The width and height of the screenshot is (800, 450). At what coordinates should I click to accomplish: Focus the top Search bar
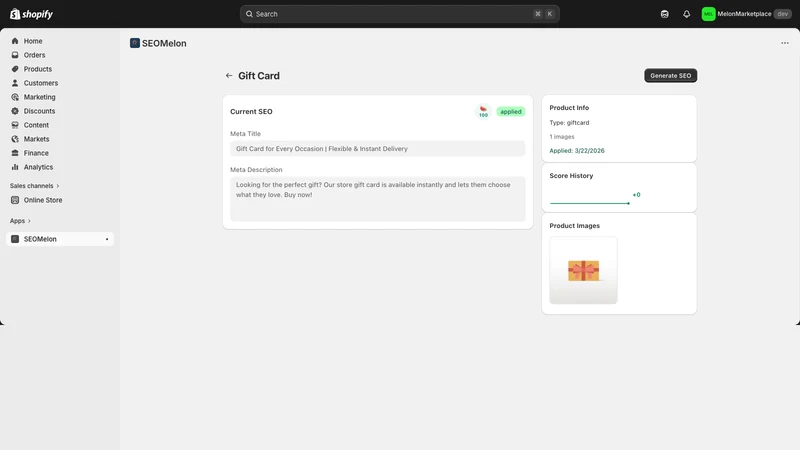coord(399,14)
